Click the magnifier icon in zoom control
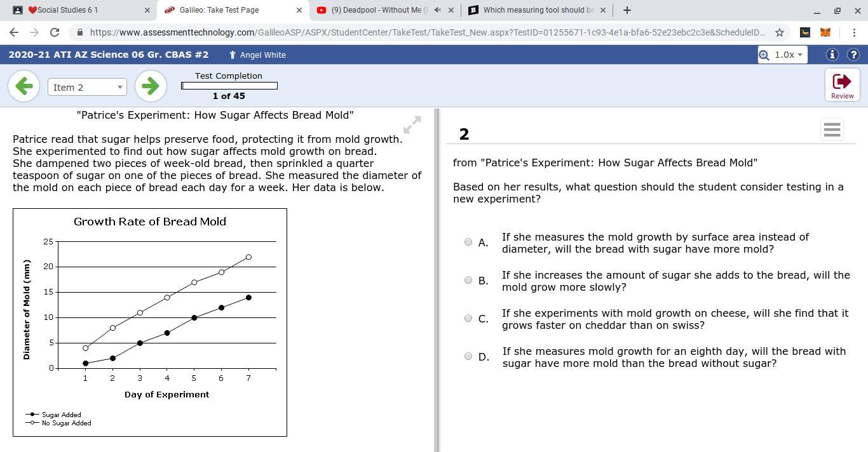 click(764, 55)
